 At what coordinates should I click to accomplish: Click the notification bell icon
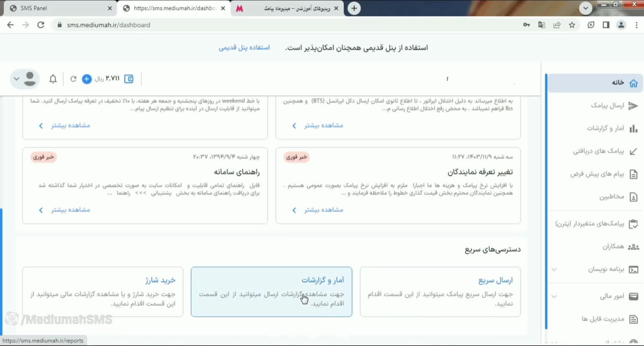tap(53, 79)
